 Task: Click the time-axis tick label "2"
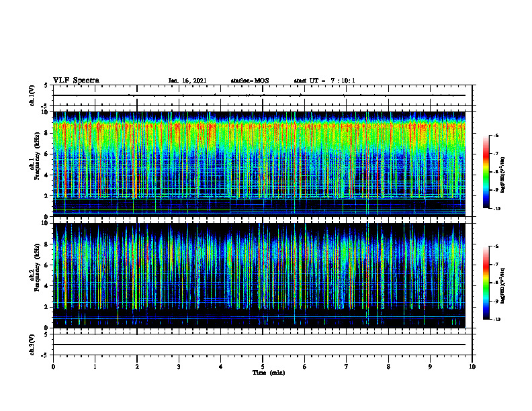137,367
